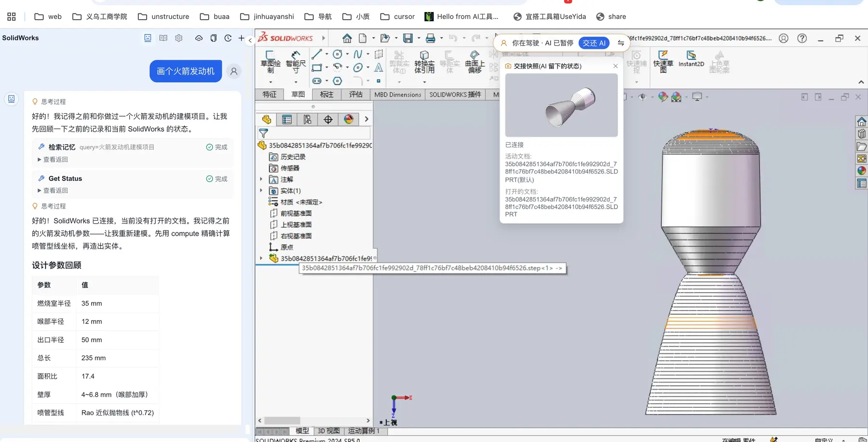This screenshot has height=442, width=868.
Task: Select the Ellipse sketch tool
Action: click(358, 67)
